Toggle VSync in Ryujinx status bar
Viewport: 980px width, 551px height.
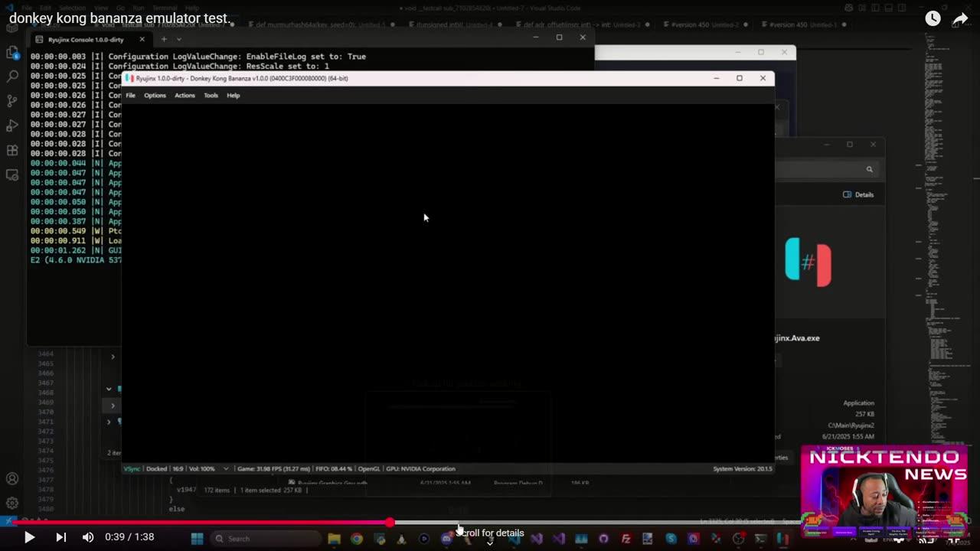(x=132, y=468)
